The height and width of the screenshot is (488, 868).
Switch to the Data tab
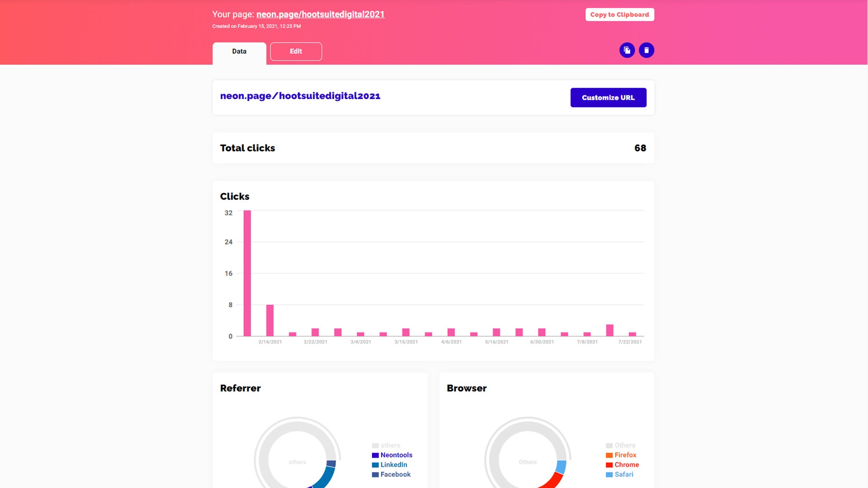click(x=239, y=52)
